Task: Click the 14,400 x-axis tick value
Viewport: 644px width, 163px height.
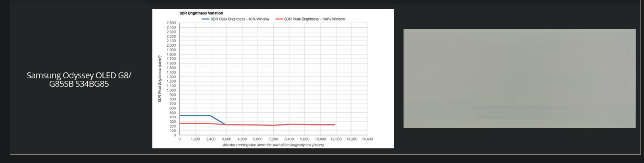Action: [x=367, y=139]
